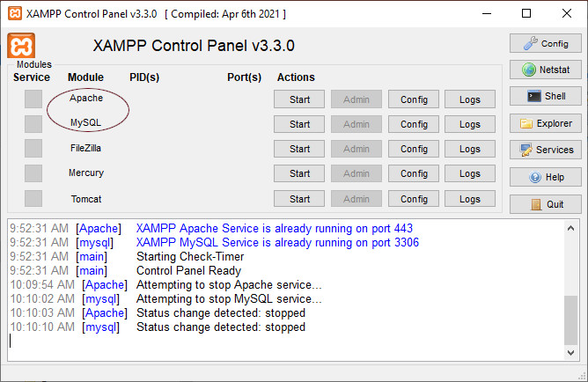View Logs for Tomcat
This screenshot has width=588, height=382.
tap(470, 199)
